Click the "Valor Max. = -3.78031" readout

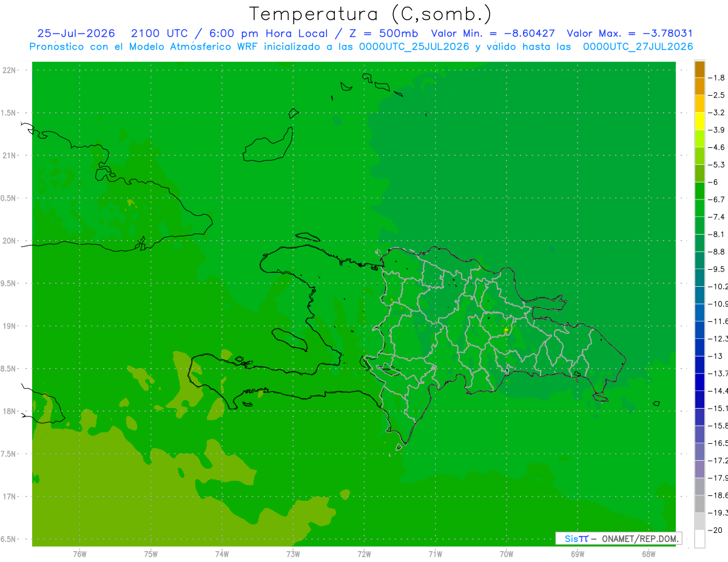click(630, 33)
